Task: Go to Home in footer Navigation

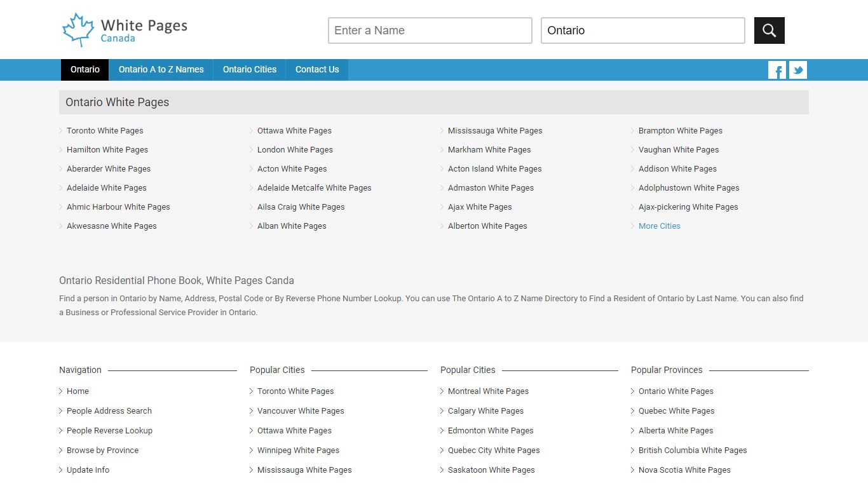Action: pos(78,391)
